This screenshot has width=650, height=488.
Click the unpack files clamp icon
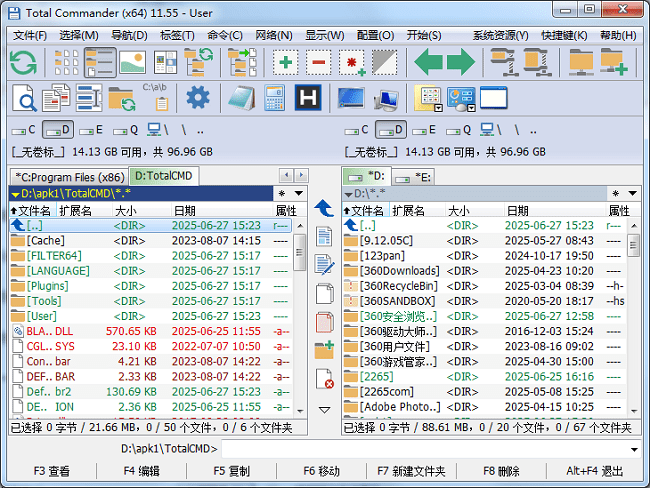coord(537,62)
